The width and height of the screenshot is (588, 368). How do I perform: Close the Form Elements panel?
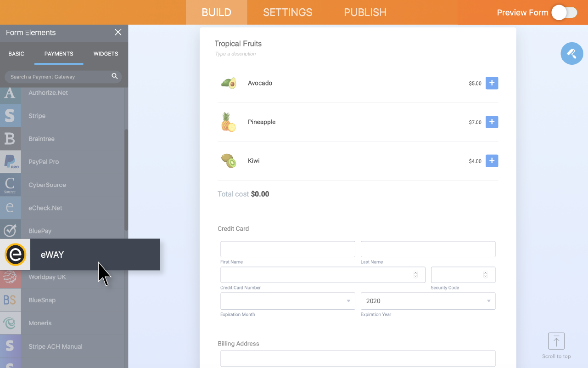click(x=118, y=33)
